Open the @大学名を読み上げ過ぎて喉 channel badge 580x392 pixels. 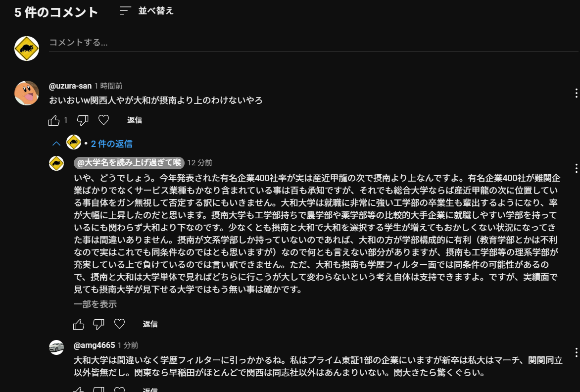pos(129,163)
